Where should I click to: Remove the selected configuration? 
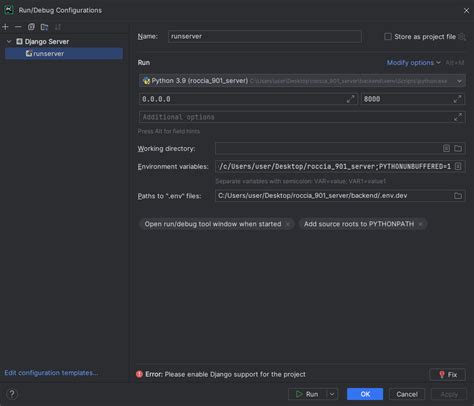pyautogui.click(x=18, y=27)
